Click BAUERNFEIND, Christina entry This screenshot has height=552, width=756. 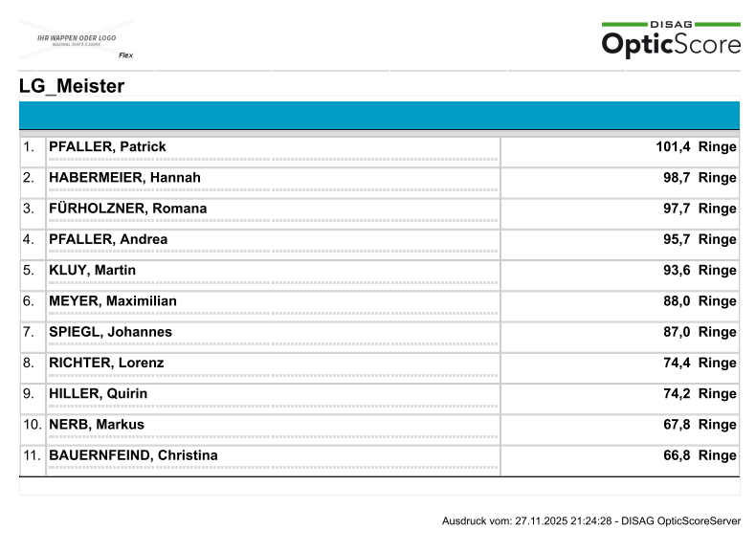pyautogui.click(x=133, y=455)
